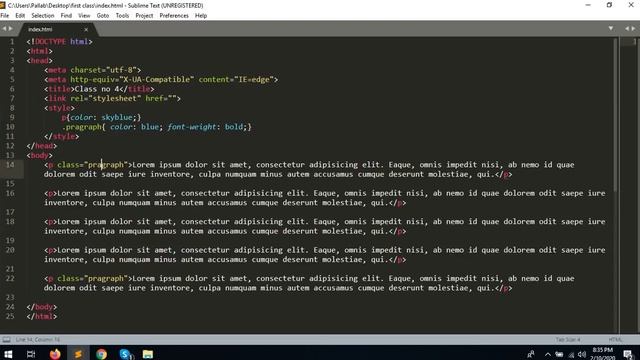Show hidden system tray icons

(548, 354)
